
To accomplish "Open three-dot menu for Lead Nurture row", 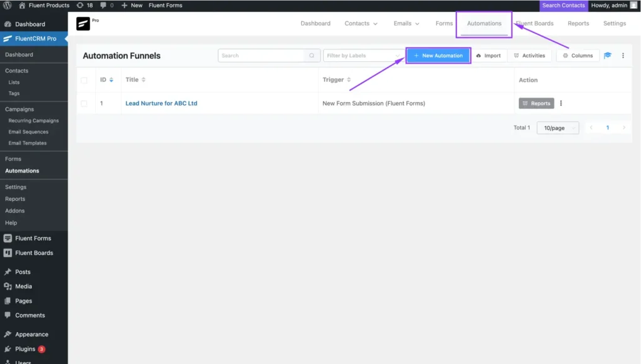I will point(561,103).
